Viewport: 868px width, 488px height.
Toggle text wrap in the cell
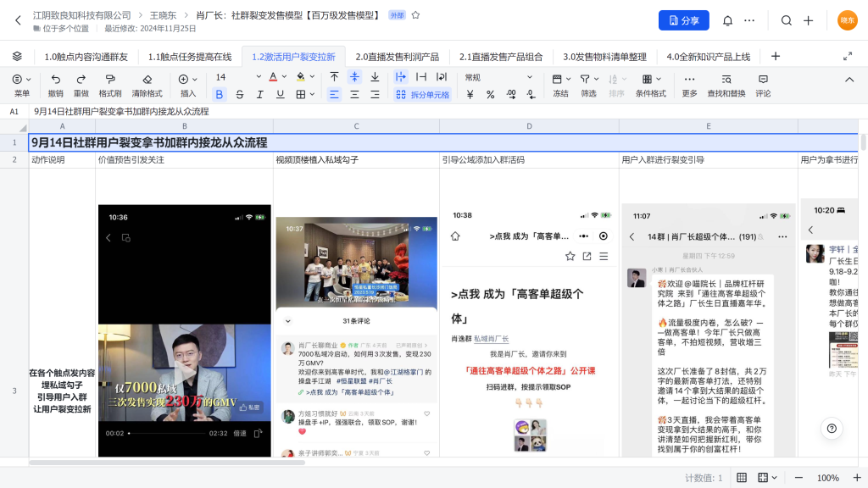[x=441, y=77]
